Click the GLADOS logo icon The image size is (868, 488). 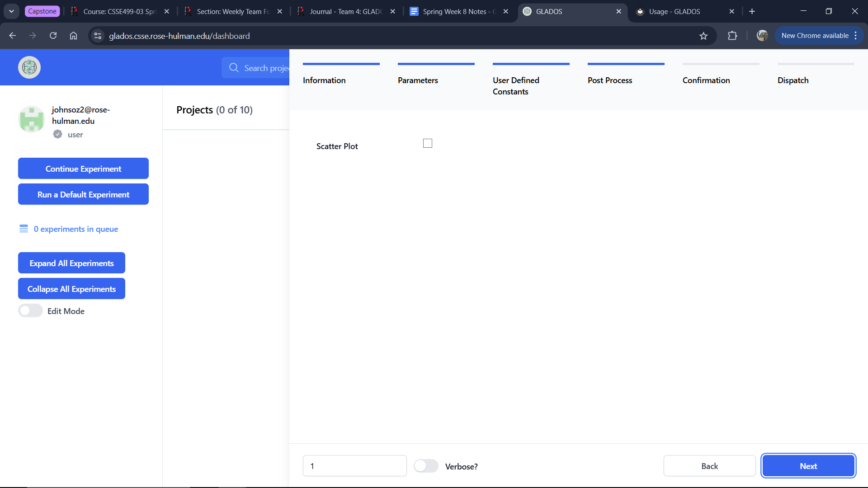pos(29,67)
